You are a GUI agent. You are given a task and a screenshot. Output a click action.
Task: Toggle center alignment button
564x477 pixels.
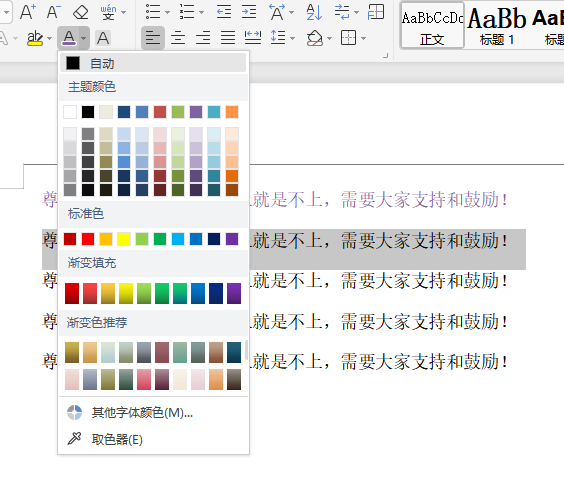tap(178, 38)
